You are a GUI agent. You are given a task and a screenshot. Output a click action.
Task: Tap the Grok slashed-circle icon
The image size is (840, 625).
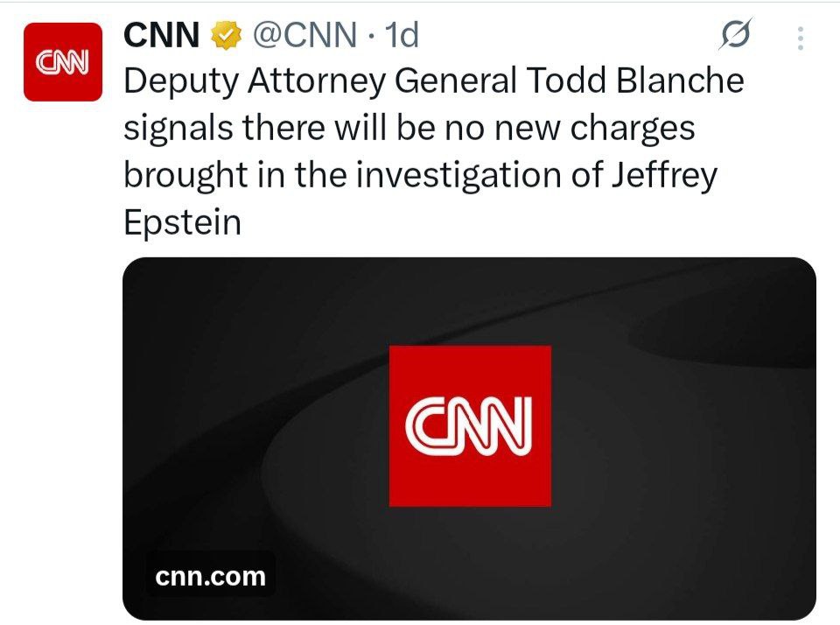[731, 36]
